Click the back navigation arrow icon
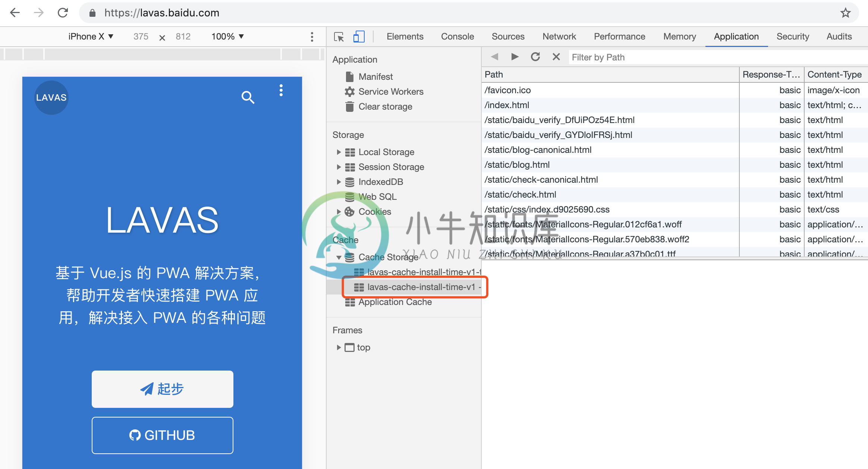This screenshot has height=469, width=868. point(16,13)
